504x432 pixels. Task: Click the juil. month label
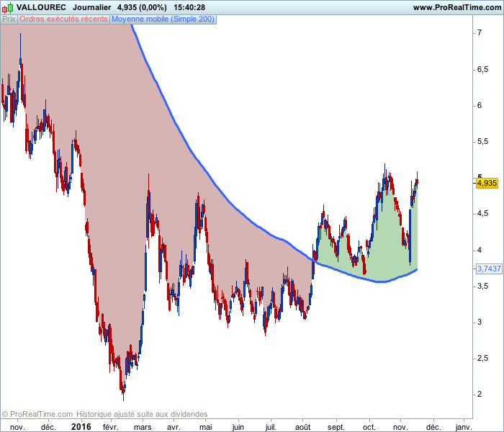[271, 427]
